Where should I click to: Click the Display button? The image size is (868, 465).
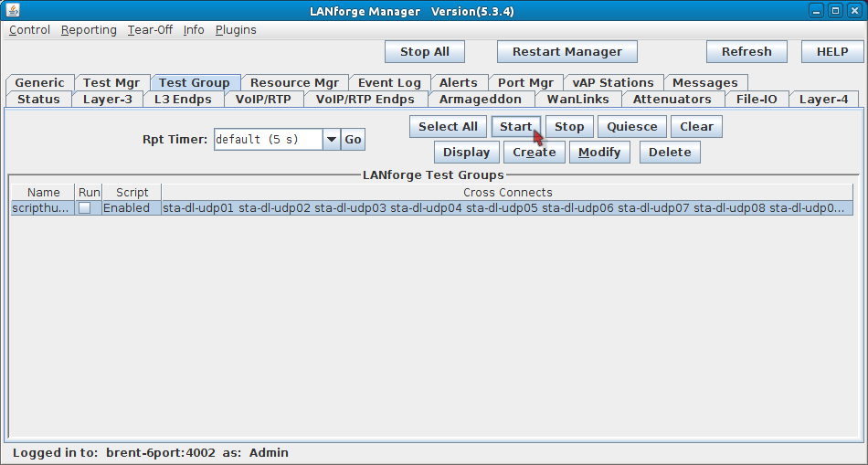pyautogui.click(x=467, y=153)
